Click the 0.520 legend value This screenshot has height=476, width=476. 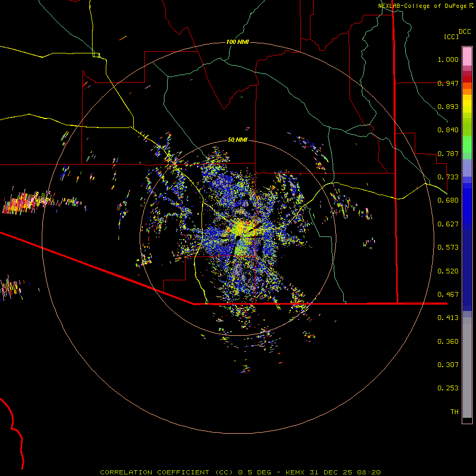[448, 271]
